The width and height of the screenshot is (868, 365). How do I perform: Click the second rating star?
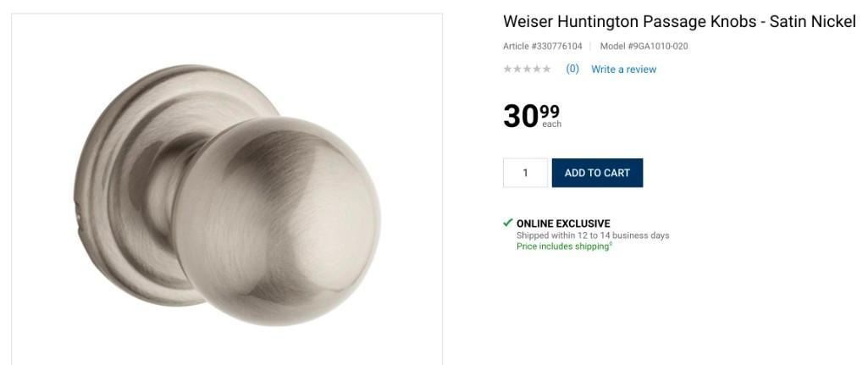tap(517, 69)
